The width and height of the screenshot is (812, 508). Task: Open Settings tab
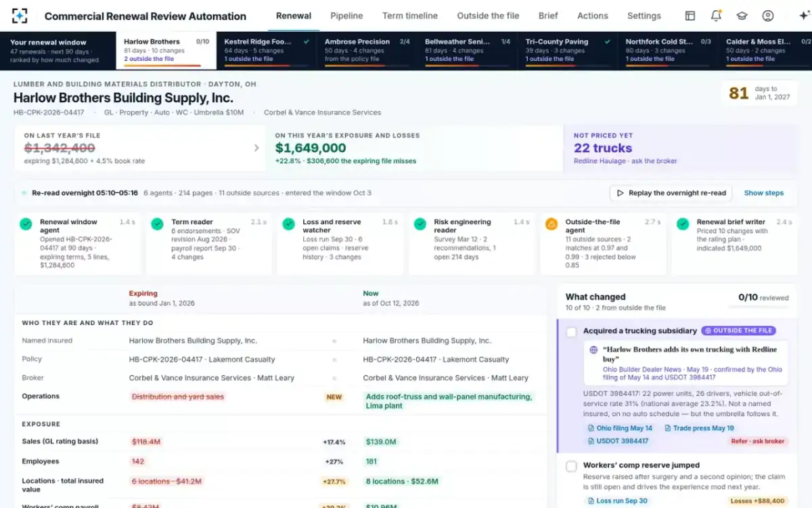point(644,16)
